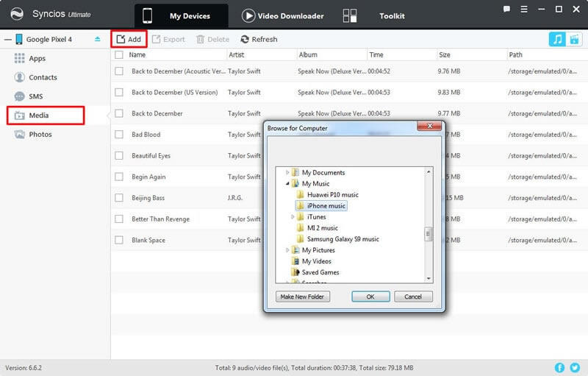The image size is (588, 376).
Task: Expand the My Documents folder node
Action: pyautogui.click(x=288, y=173)
